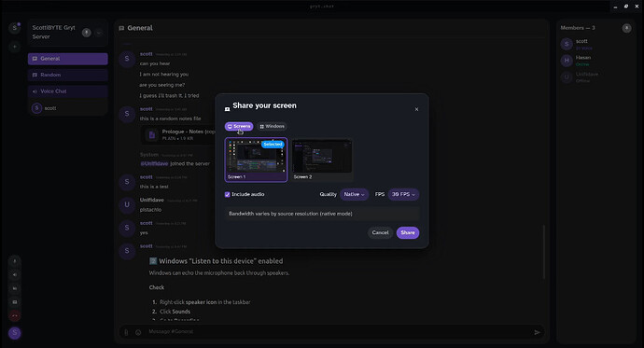Viewport: 644px width, 348px height.
Task: Click the Selected badge on Screen 1
Action: tap(273, 144)
